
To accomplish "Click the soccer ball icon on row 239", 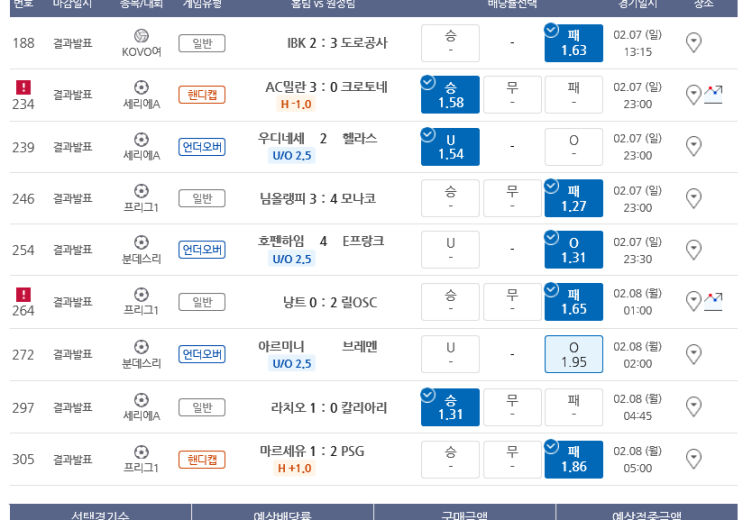I will pos(141,139).
